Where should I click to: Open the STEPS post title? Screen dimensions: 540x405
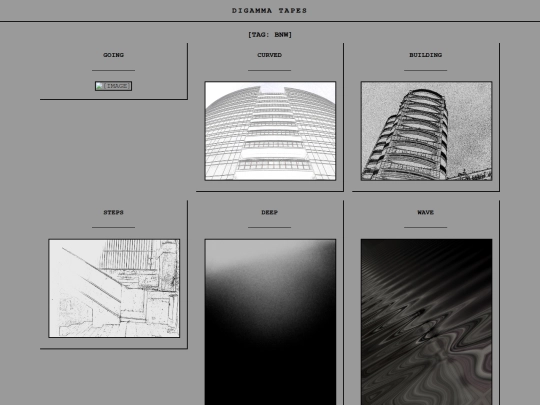point(113,212)
